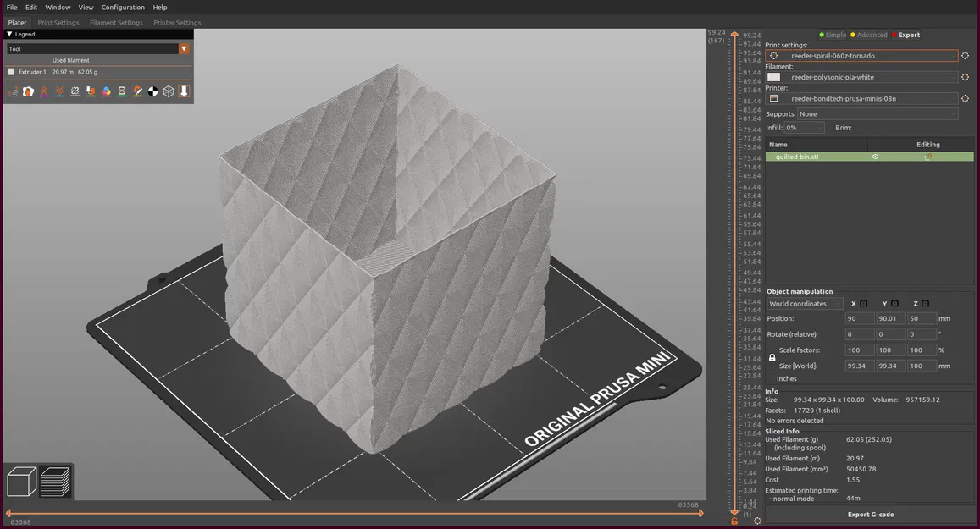The height and width of the screenshot is (529, 980).
Task: Click the Position X input field
Action: coord(858,318)
